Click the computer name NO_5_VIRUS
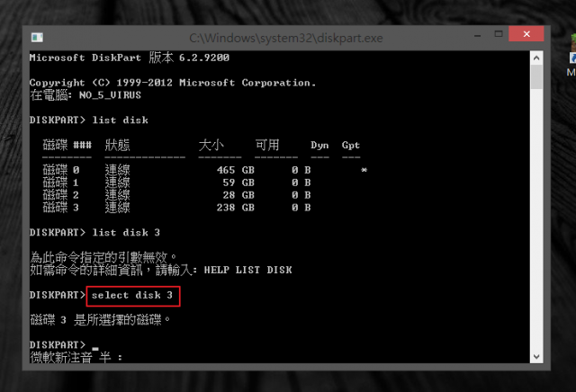 pyautogui.click(x=110, y=95)
